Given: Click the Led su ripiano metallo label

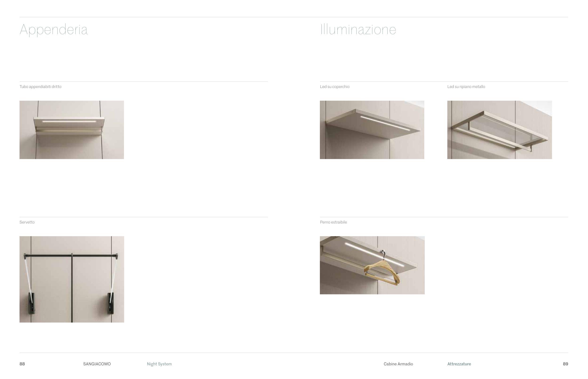Looking at the screenshot, I should pyautogui.click(x=466, y=87).
